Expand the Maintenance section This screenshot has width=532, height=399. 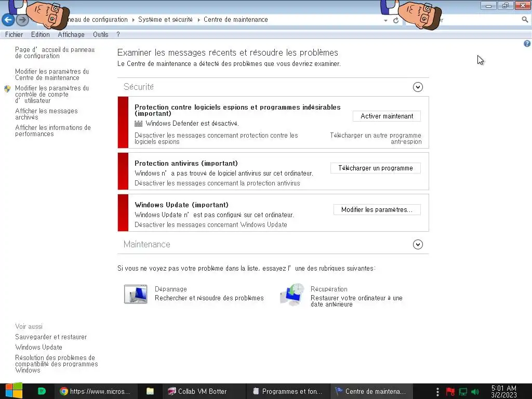(x=418, y=245)
